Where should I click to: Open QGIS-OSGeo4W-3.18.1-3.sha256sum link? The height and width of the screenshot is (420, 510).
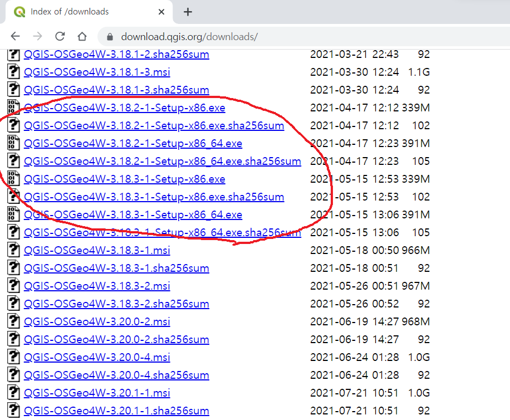[x=116, y=90]
